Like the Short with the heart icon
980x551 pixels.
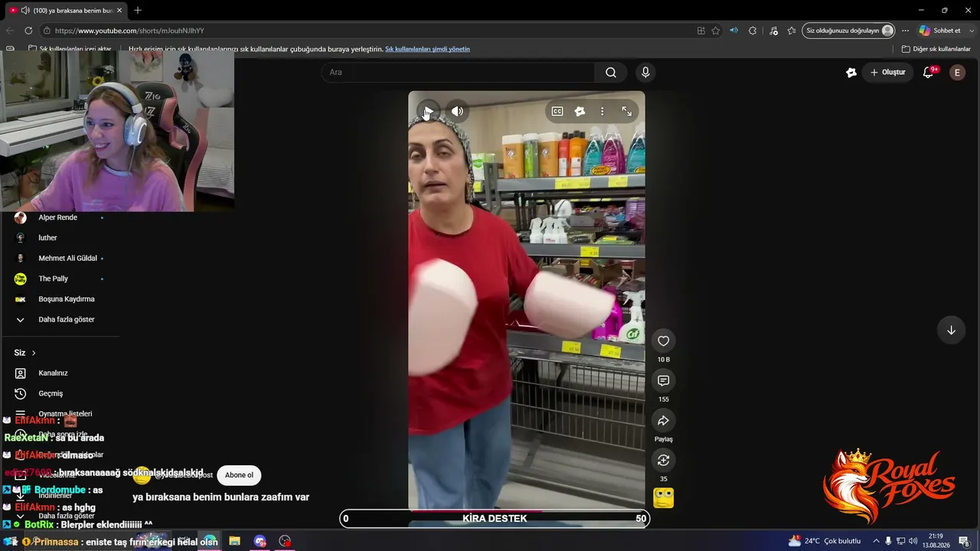[664, 341]
